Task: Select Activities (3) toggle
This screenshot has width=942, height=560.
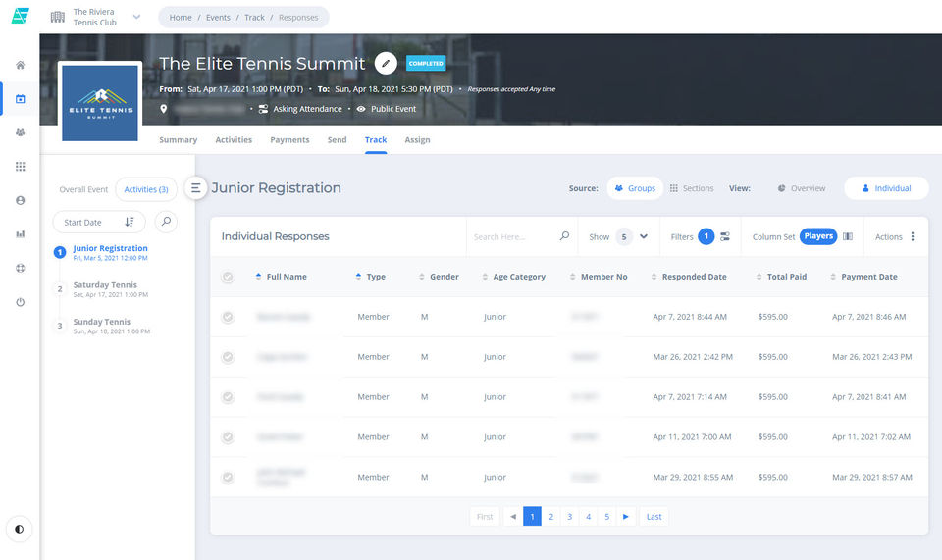Action: (146, 189)
